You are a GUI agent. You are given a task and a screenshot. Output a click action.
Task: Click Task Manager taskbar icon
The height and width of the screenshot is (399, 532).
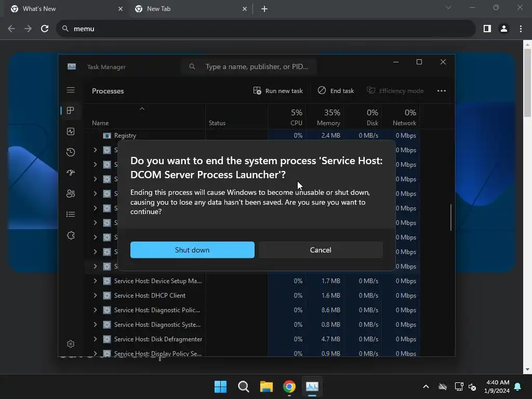tap(312, 387)
